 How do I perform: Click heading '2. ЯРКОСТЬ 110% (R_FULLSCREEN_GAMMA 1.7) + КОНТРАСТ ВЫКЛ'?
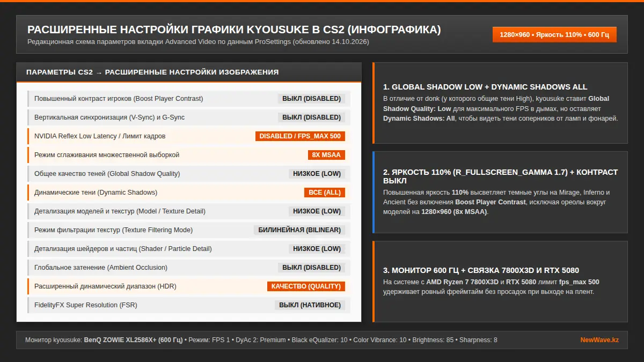[501, 176]
